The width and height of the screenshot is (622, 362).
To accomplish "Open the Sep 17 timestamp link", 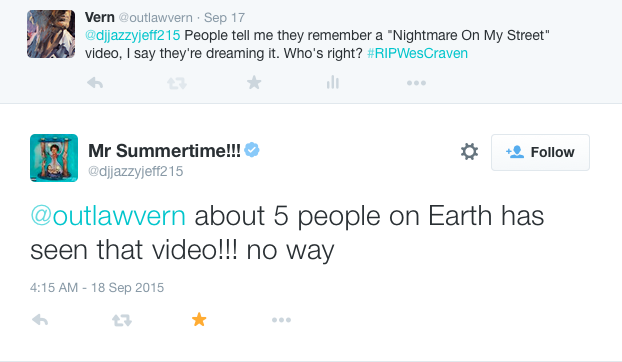I will [x=224, y=17].
